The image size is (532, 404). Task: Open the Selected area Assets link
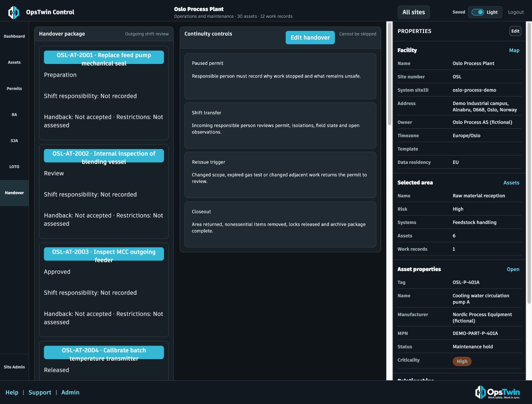(x=511, y=183)
